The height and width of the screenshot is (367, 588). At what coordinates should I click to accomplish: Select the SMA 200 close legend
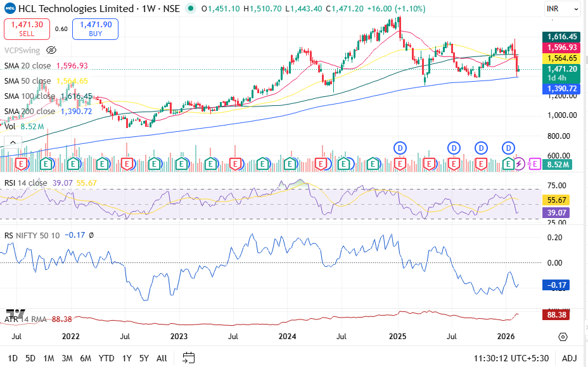pos(30,112)
